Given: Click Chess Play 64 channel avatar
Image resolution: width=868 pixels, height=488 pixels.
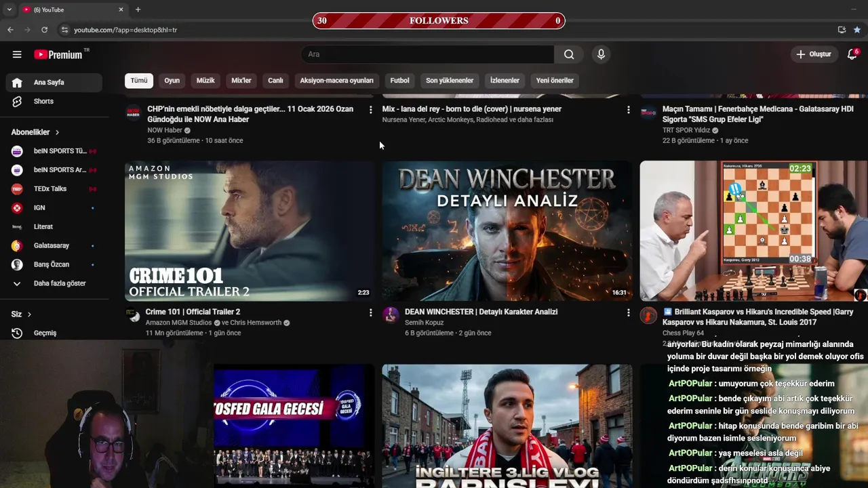Looking at the screenshot, I should tap(648, 315).
